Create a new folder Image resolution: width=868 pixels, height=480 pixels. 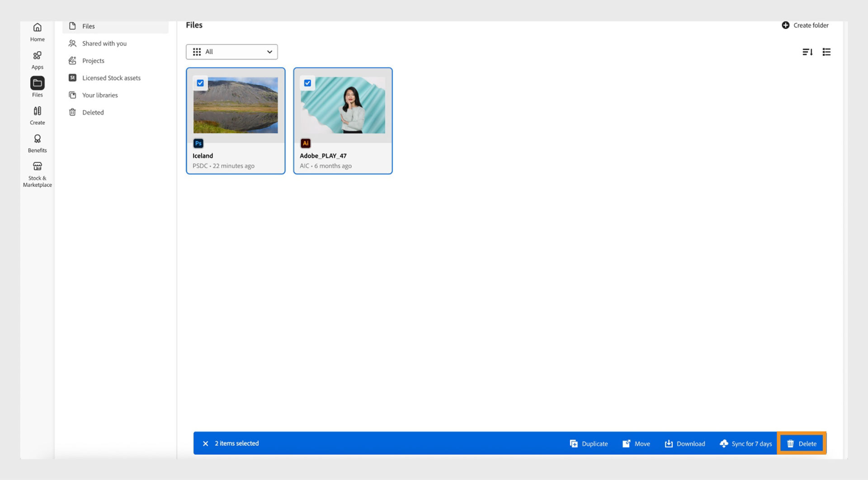(805, 25)
